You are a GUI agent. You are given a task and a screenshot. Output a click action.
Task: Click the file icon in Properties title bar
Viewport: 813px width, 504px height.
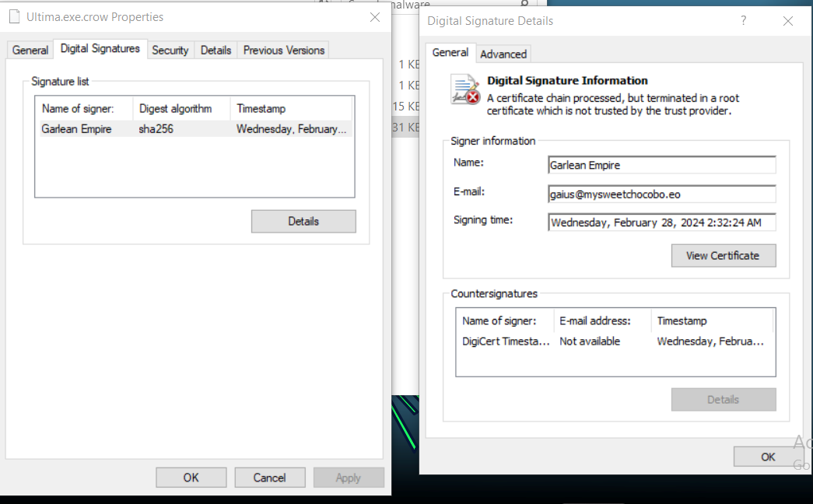coord(14,16)
